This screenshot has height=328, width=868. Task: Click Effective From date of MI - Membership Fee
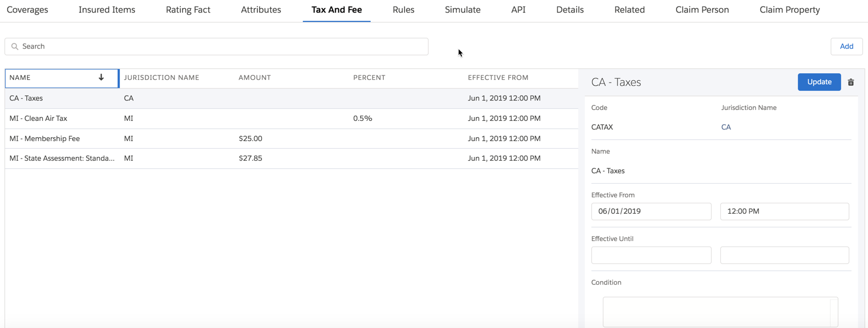[x=504, y=139]
